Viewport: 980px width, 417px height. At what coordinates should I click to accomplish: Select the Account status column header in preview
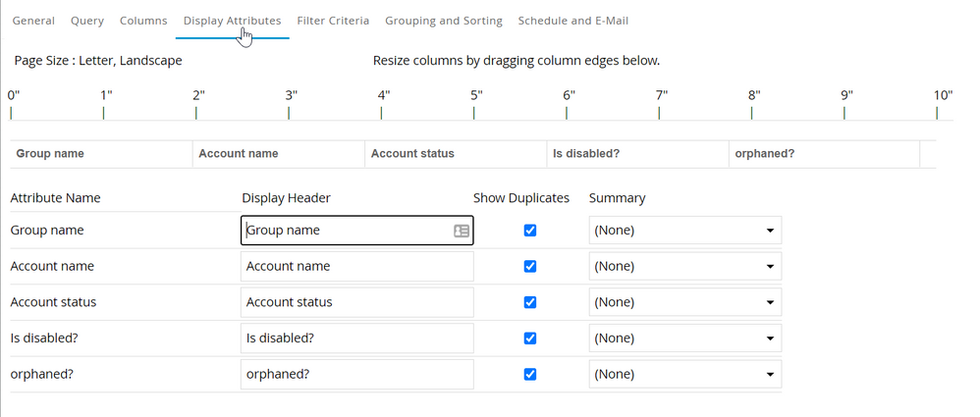[x=412, y=154]
